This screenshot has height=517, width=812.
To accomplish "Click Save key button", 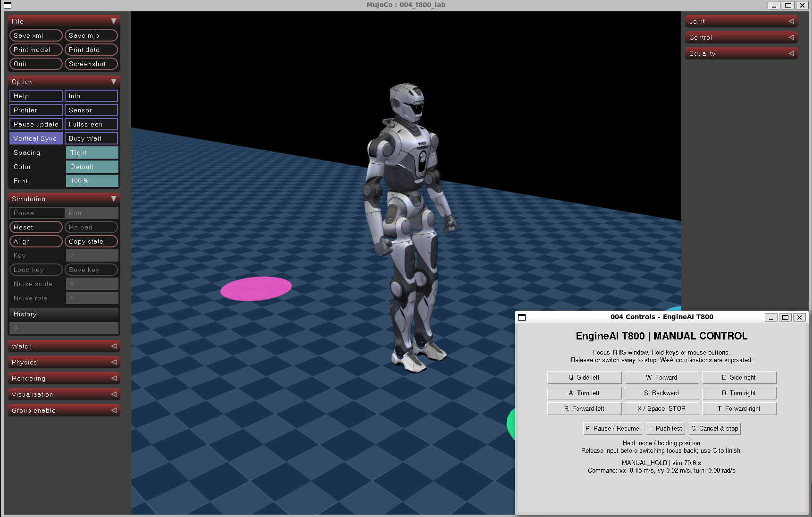I will point(91,270).
